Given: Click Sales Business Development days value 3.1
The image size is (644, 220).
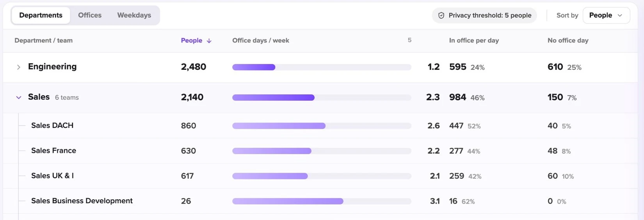Looking at the screenshot, I should click(435, 201).
